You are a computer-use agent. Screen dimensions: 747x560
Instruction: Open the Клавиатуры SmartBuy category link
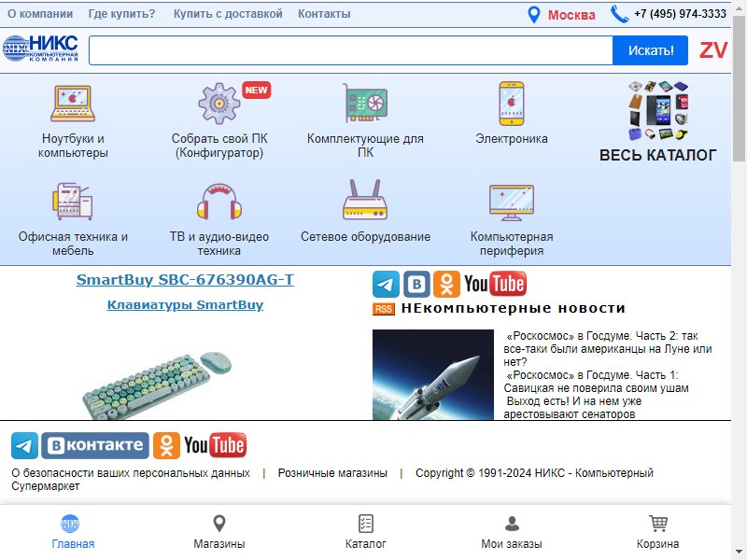[185, 305]
